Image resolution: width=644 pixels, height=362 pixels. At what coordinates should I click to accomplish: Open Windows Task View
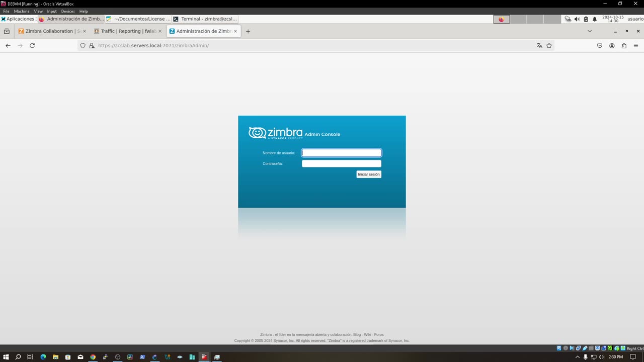pos(30,357)
